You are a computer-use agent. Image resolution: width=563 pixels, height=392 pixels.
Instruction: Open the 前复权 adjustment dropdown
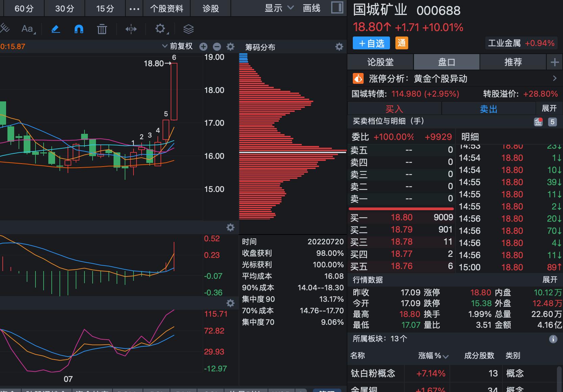(x=177, y=46)
